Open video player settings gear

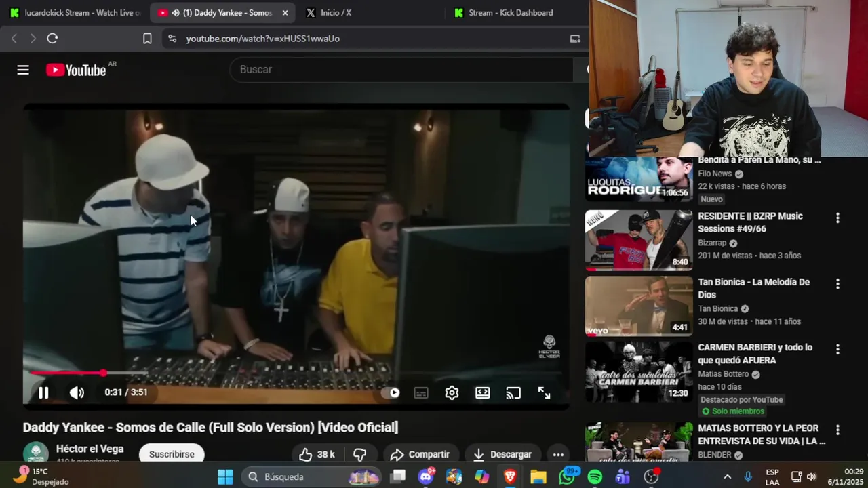click(452, 392)
